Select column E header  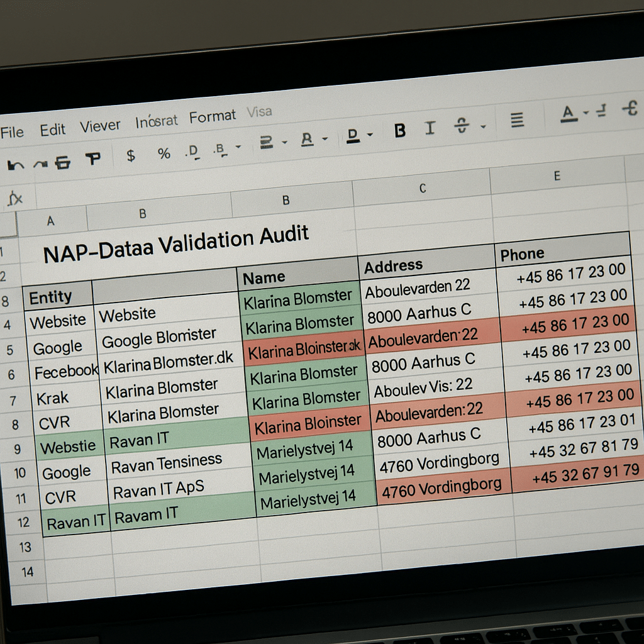coord(557,176)
